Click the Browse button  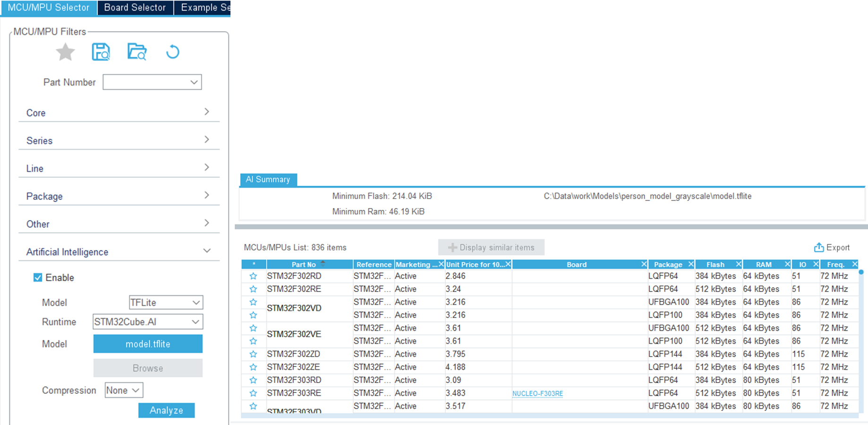point(148,368)
